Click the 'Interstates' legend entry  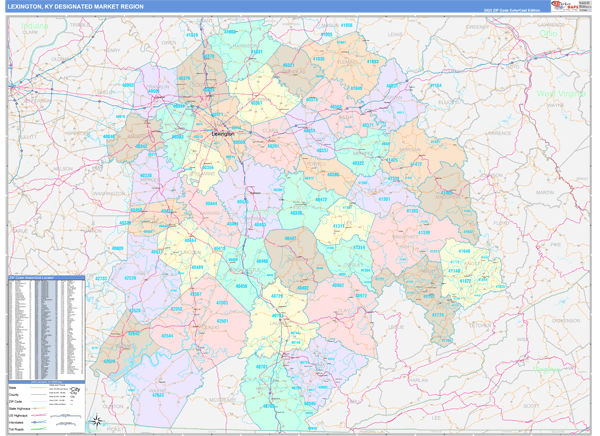16,423
